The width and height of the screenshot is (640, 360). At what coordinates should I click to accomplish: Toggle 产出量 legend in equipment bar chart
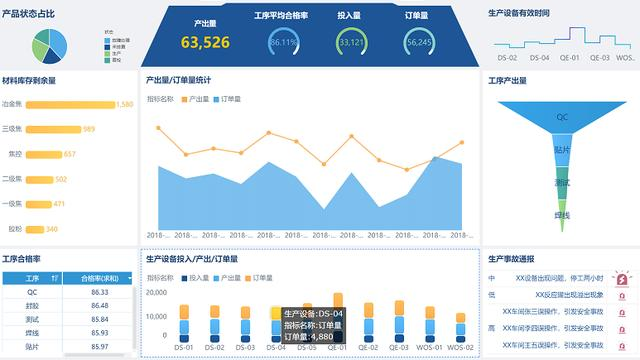pyautogui.click(x=227, y=278)
